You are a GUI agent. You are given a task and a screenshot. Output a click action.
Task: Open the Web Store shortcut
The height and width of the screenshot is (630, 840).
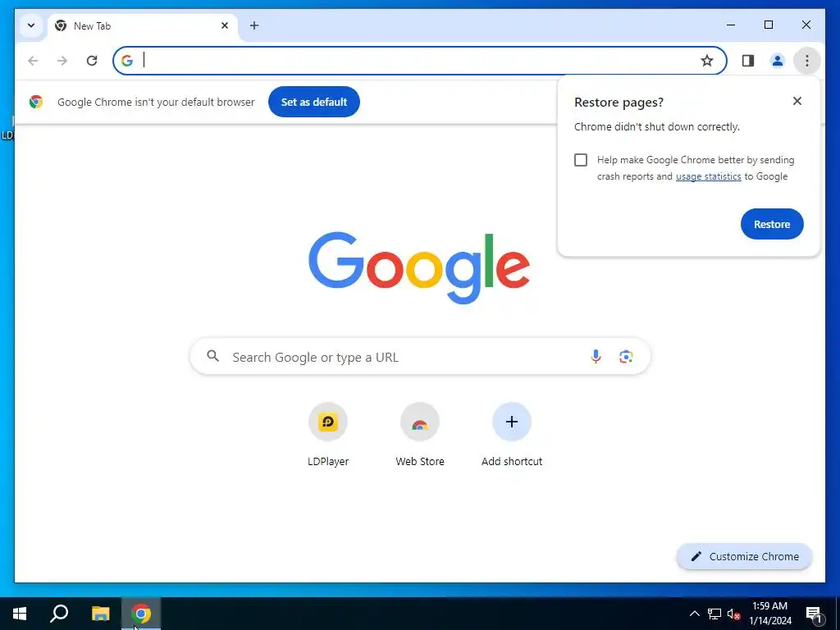[420, 435]
